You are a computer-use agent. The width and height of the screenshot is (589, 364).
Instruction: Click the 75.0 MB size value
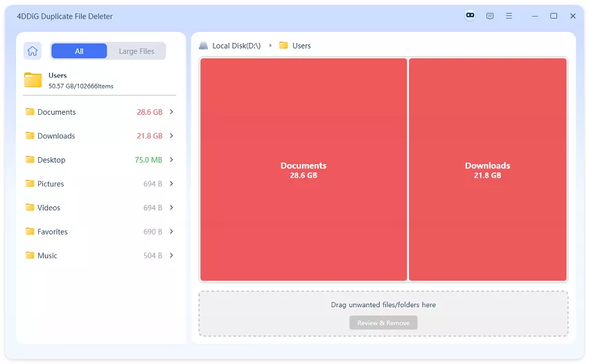coord(148,160)
